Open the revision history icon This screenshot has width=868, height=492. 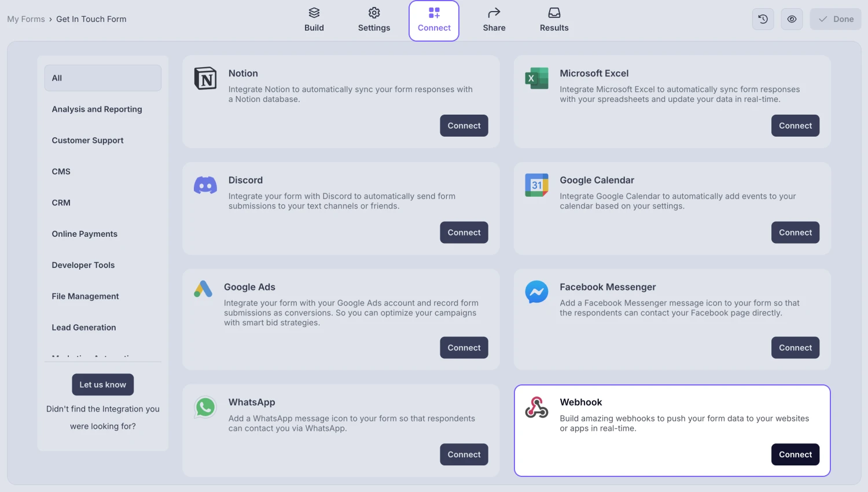pyautogui.click(x=763, y=19)
